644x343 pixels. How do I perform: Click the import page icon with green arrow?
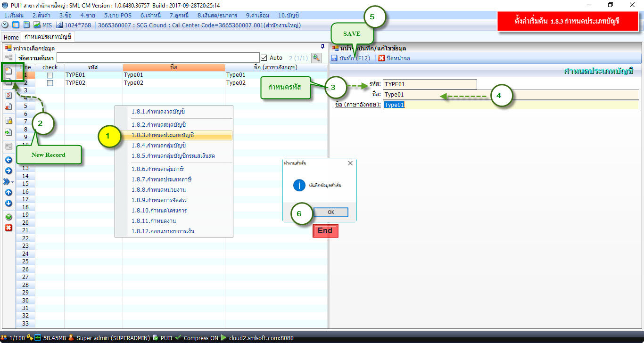(x=8, y=132)
